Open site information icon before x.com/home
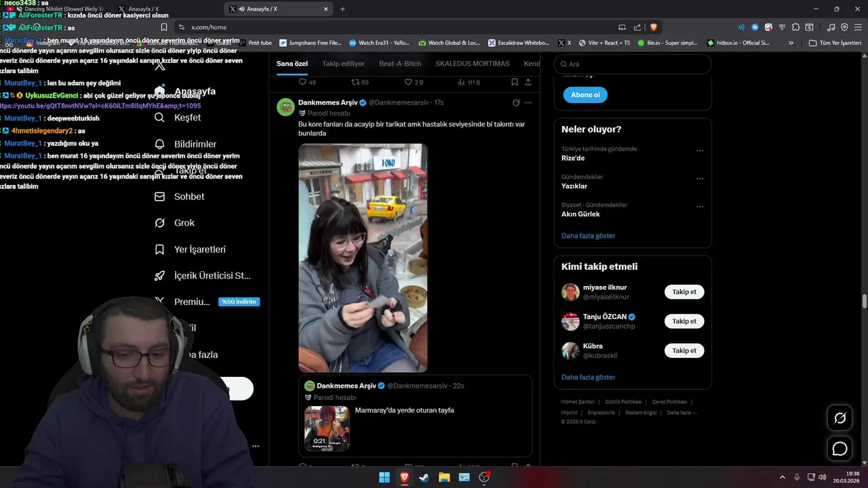Image resolution: width=868 pixels, height=488 pixels. tap(181, 27)
